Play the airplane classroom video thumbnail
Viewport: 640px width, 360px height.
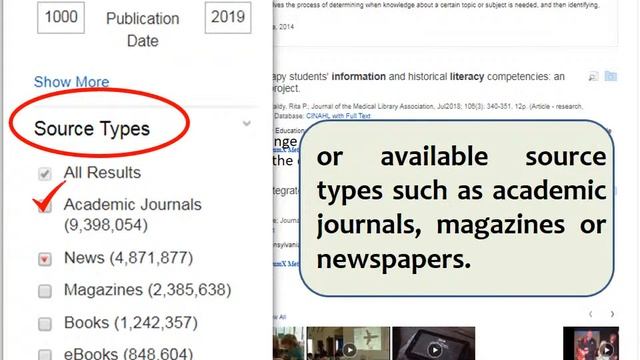[x=348, y=343]
